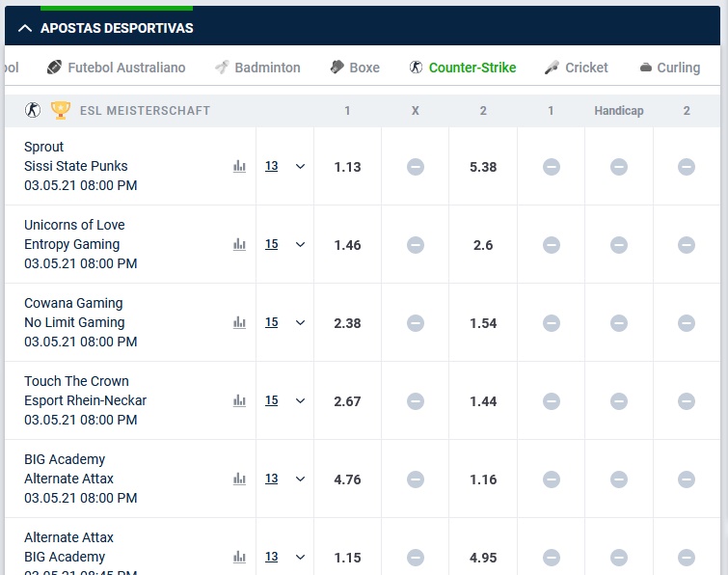Bet on Sissi State Punks at 5.38
The image size is (728, 575).
483,166
